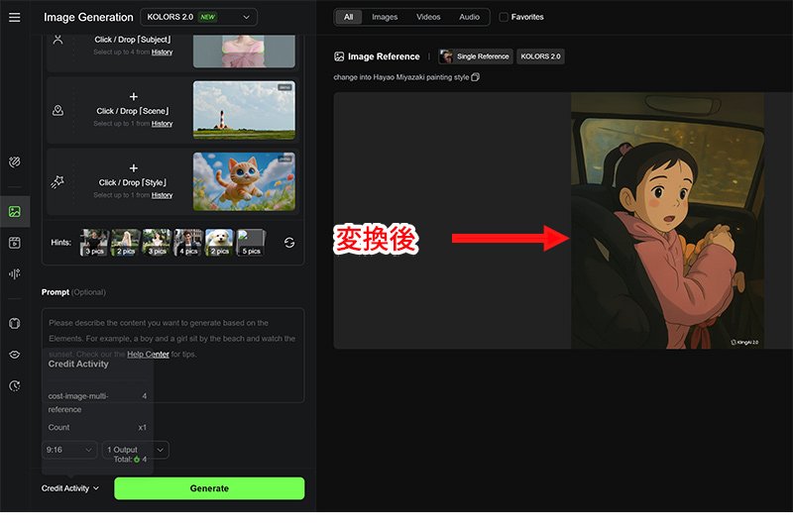Choose the first 3 pics hint
The height and width of the screenshot is (532, 793).
(94, 243)
